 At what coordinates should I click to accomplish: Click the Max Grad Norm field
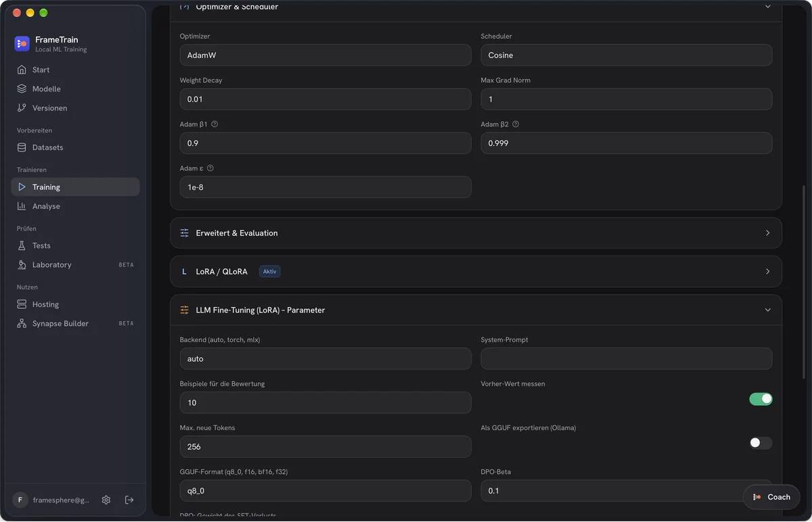click(x=627, y=99)
